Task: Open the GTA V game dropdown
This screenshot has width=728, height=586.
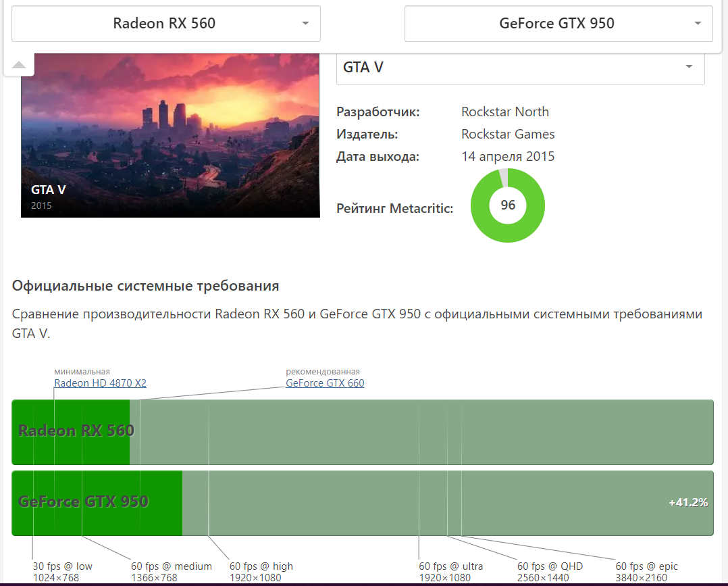Action: point(521,68)
